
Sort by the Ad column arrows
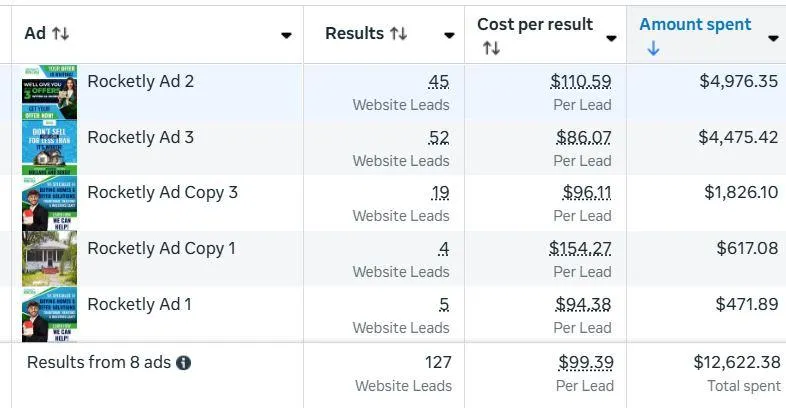(x=60, y=34)
